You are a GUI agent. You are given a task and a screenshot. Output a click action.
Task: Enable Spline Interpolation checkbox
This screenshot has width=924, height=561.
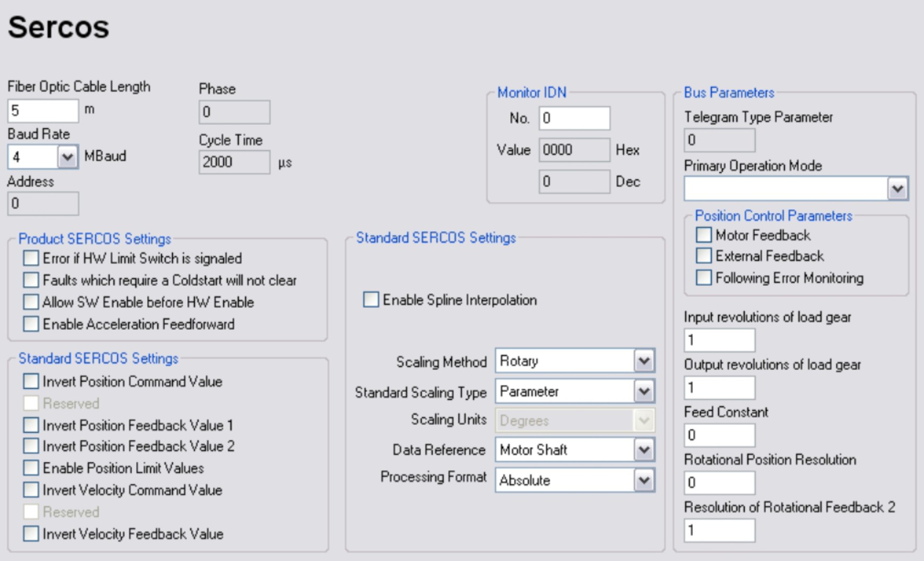(371, 300)
